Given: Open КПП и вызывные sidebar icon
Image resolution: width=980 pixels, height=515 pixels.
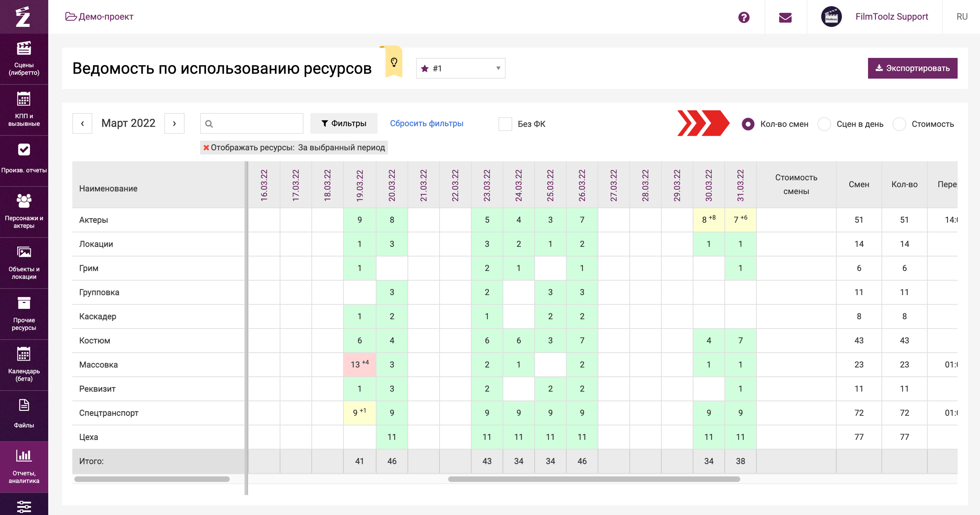Looking at the screenshot, I should click(23, 100).
